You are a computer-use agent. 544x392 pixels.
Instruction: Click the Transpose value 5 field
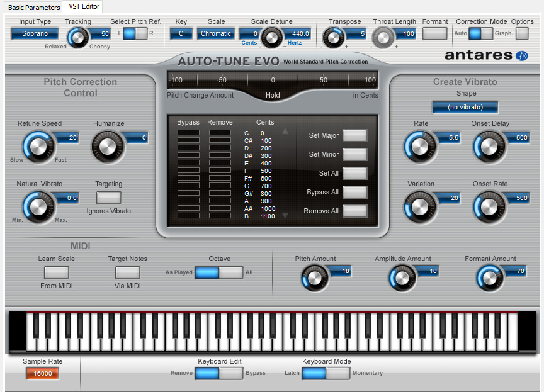[x=356, y=34]
